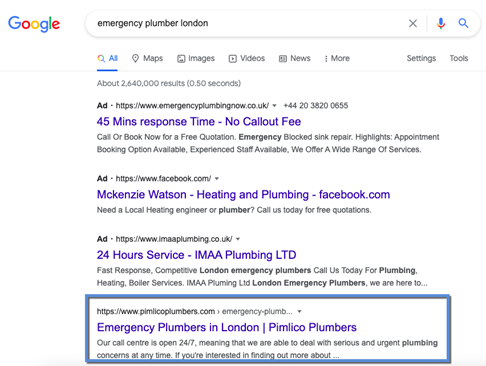Click 'About 2,640,000 results' text
The width and height of the screenshot is (486, 366).
pos(169,83)
